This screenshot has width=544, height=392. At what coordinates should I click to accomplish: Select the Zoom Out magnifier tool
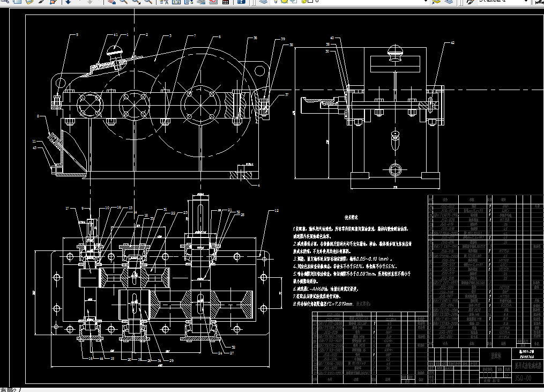tap(147, 3)
